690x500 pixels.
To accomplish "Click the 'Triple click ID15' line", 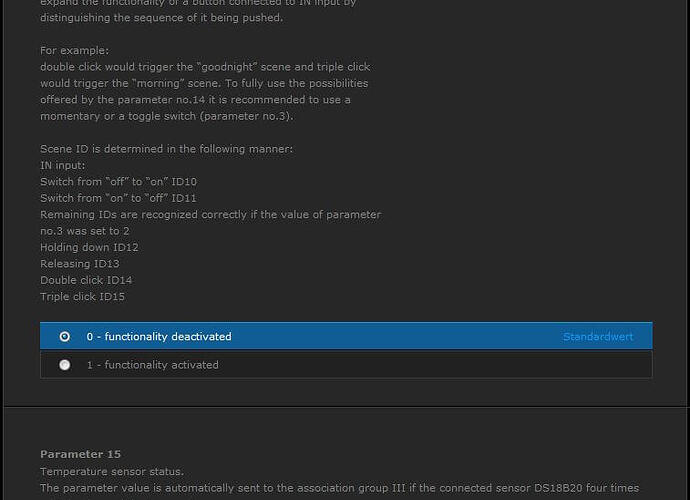I will [x=82, y=297].
